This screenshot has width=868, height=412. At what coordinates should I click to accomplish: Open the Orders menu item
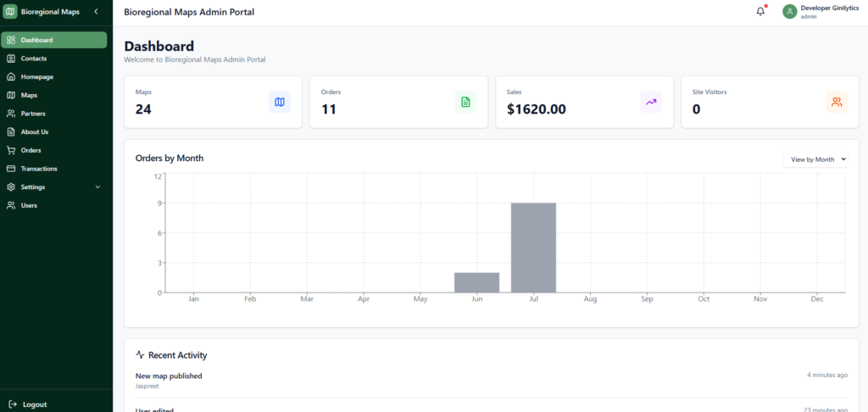(x=54, y=150)
